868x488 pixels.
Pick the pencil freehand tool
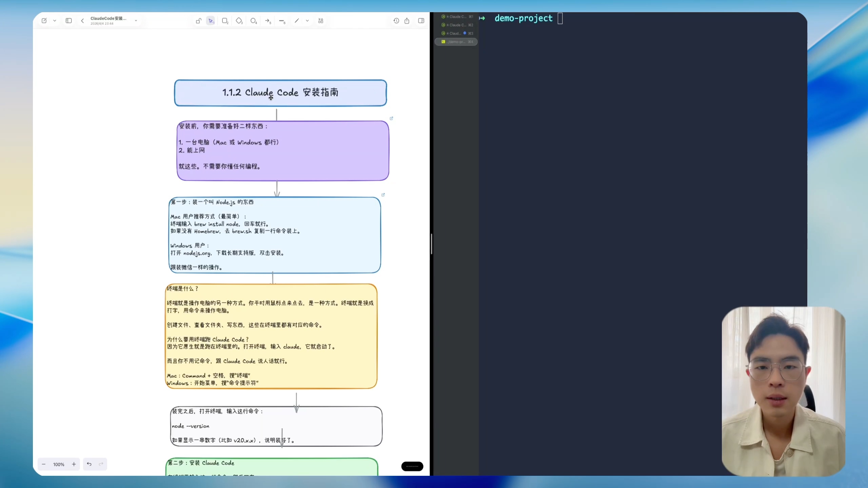pyautogui.click(x=297, y=21)
